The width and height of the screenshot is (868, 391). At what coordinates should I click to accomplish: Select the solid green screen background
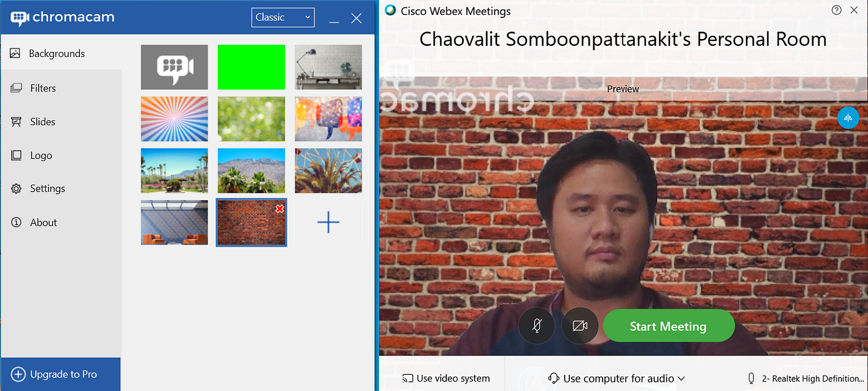tap(251, 67)
